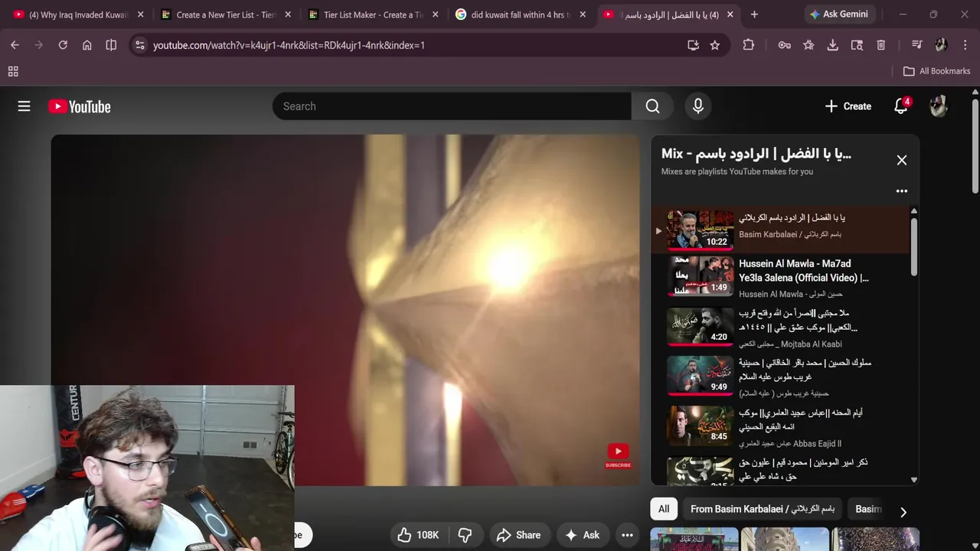Open password manager key icon
Viewport: 980px width, 551px height.
[785, 45]
